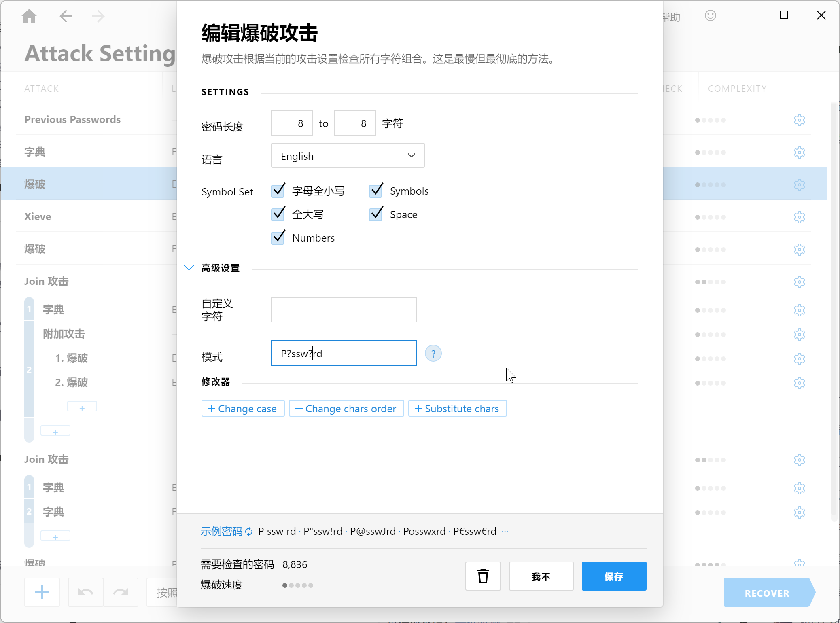Screen dimensions: 840x623
Task: Click the add attack plus button
Action: [x=42, y=593]
